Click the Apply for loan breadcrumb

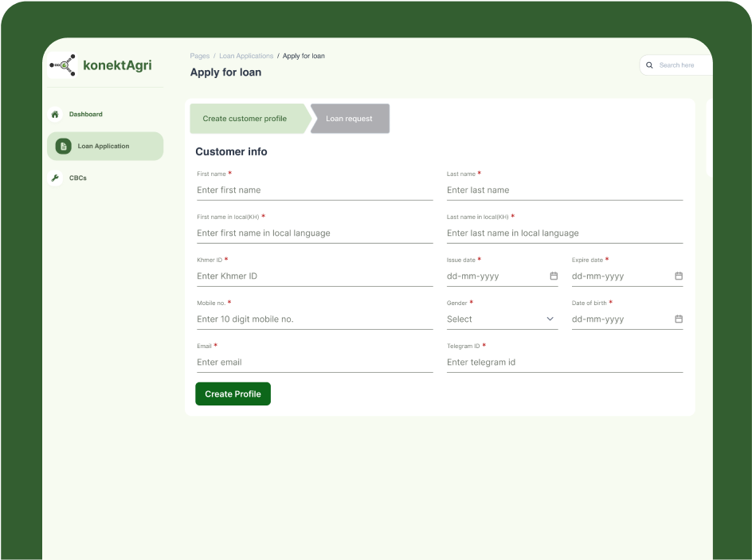[x=304, y=56]
